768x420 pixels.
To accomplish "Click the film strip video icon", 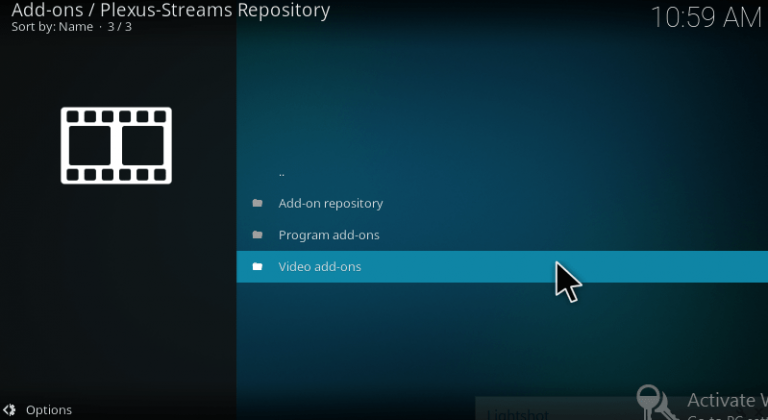I will point(116,146).
